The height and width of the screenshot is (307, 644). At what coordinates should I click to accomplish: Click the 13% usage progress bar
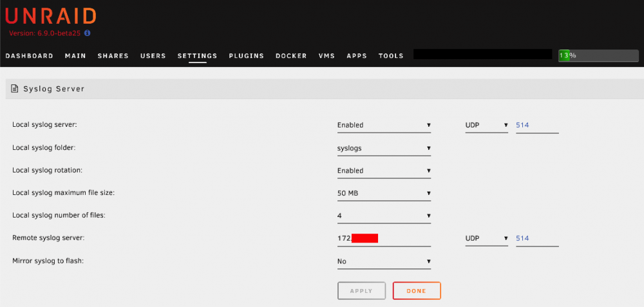[x=598, y=55]
